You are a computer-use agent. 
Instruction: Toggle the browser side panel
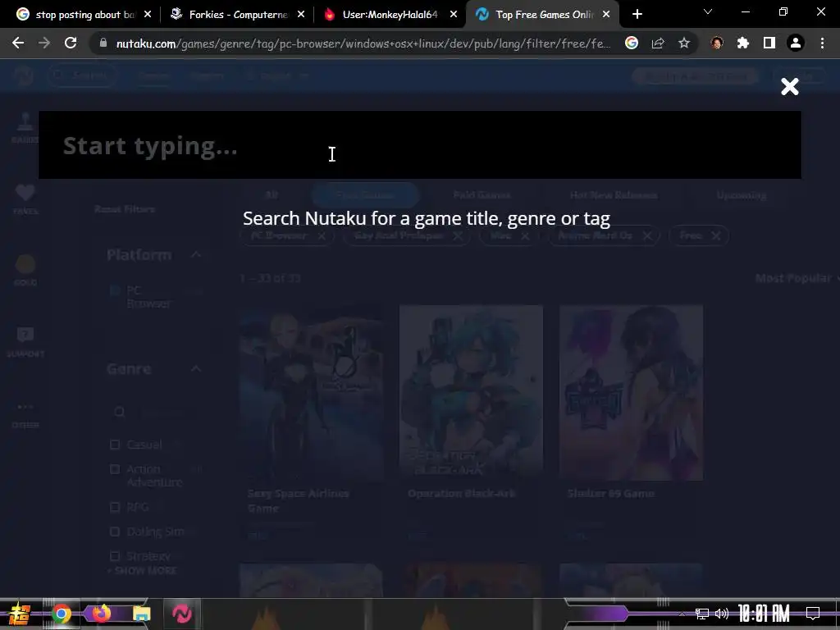(x=769, y=43)
